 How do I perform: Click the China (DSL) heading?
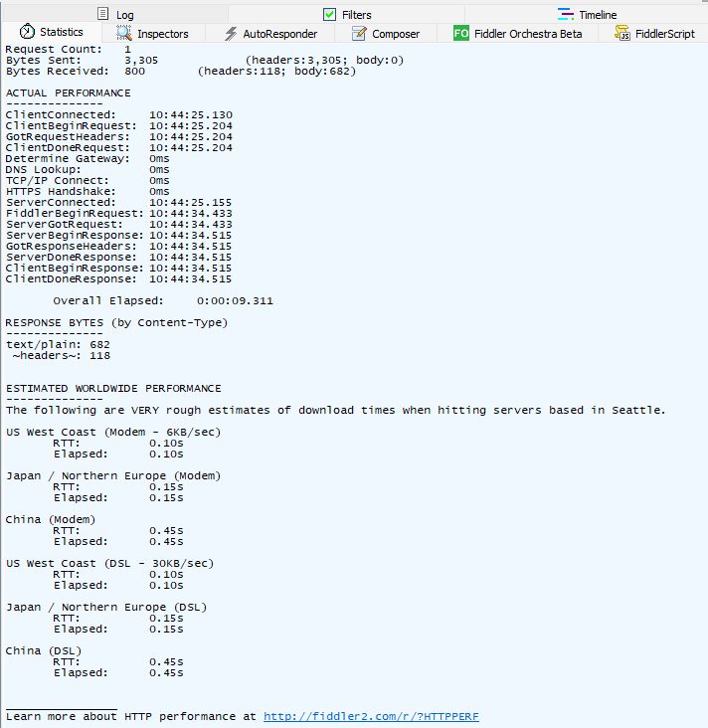[x=44, y=651]
